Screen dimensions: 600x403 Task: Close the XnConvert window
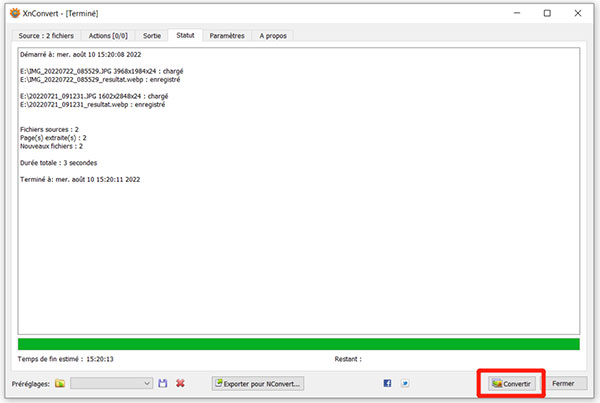[x=578, y=13]
